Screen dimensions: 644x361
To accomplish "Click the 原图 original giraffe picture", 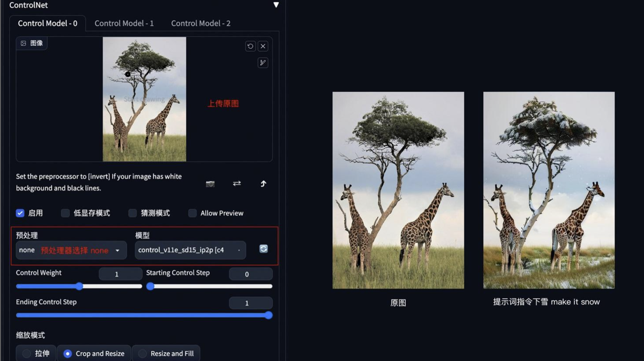I will (x=398, y=190).
